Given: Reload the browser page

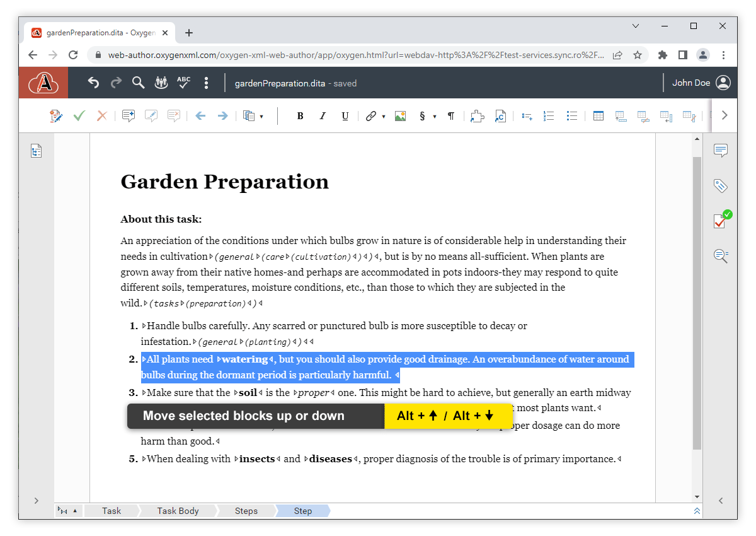Looking at the screenshot, I should [x=73, y=55].
